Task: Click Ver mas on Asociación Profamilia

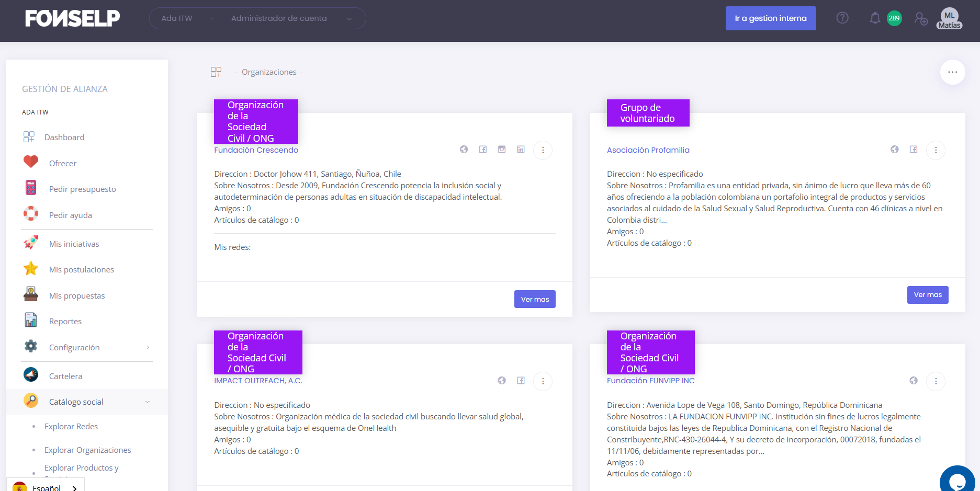Action: click(927, 294)
